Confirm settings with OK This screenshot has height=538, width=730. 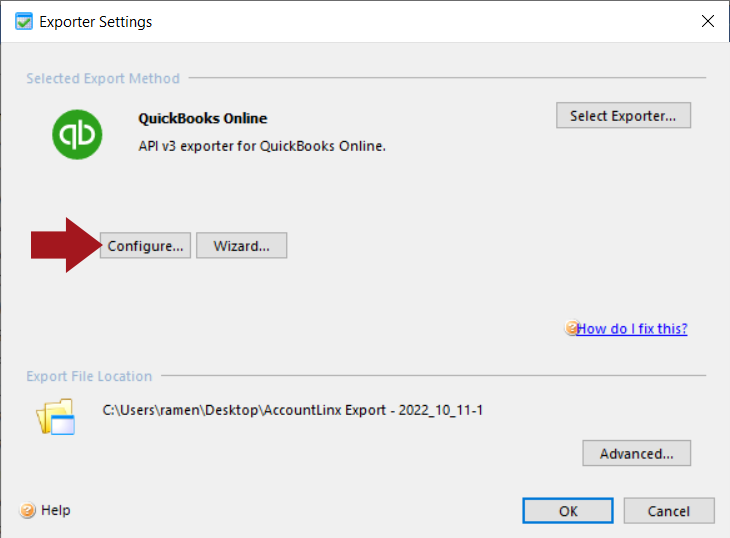(x=568, y=511)
